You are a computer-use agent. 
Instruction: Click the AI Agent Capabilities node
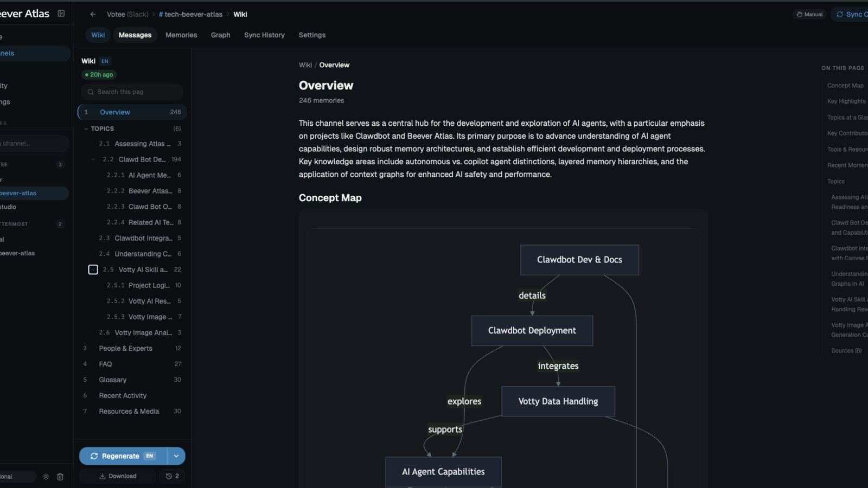coord(443,472)
